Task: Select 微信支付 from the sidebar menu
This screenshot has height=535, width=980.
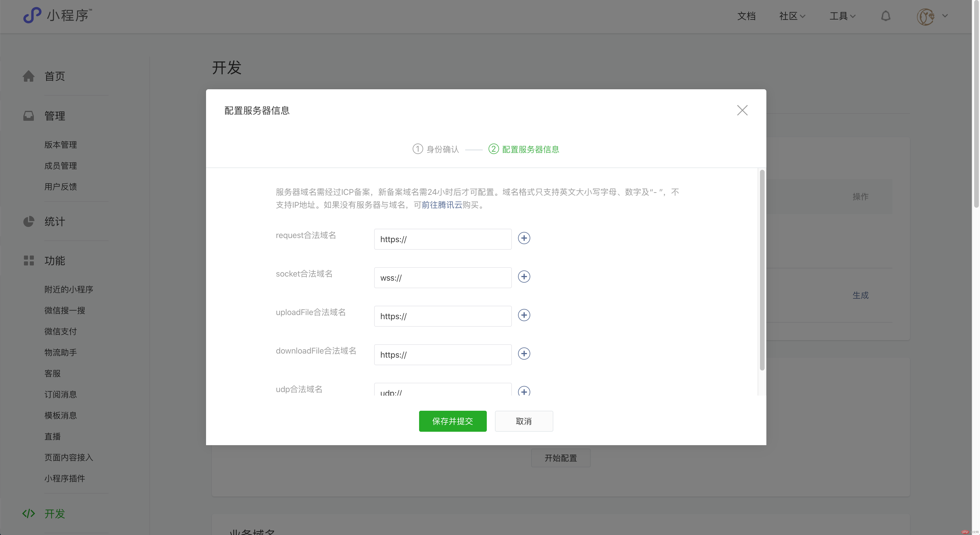Action: click(60, 331)
